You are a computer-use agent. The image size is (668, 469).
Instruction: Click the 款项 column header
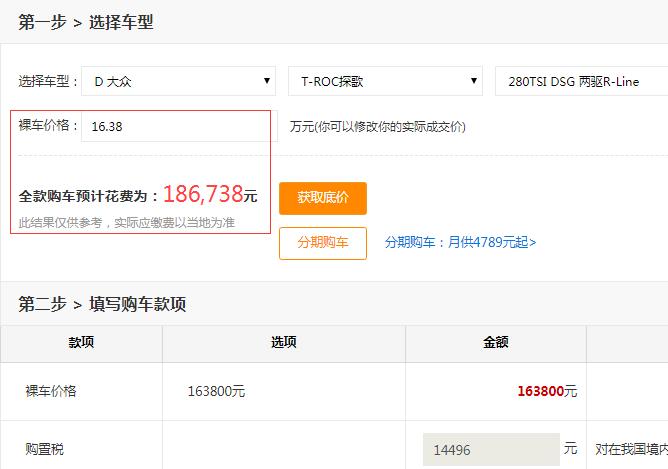click(x=81, y=342)
